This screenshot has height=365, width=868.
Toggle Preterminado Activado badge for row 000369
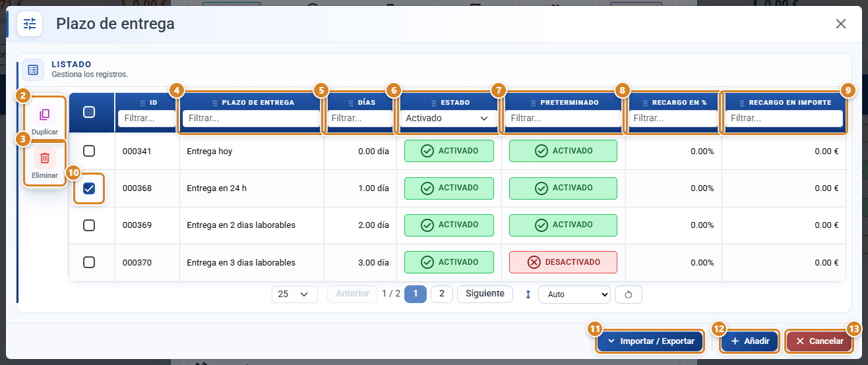point(563,225)
